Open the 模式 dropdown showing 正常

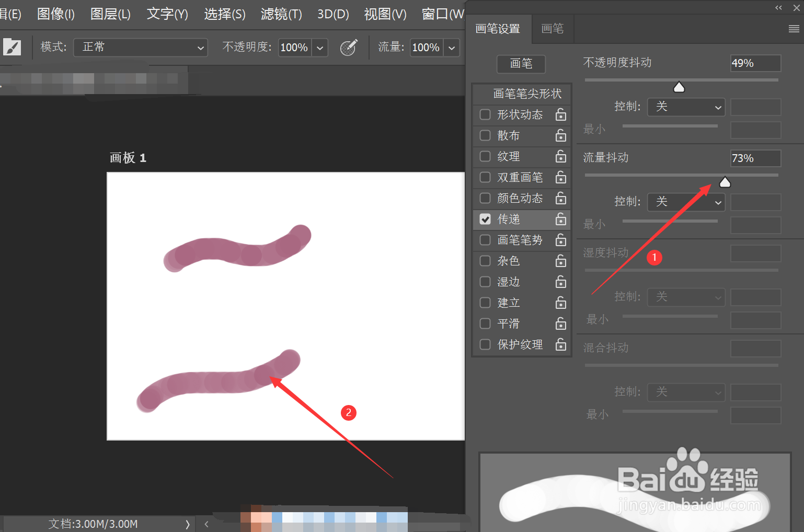140,47
